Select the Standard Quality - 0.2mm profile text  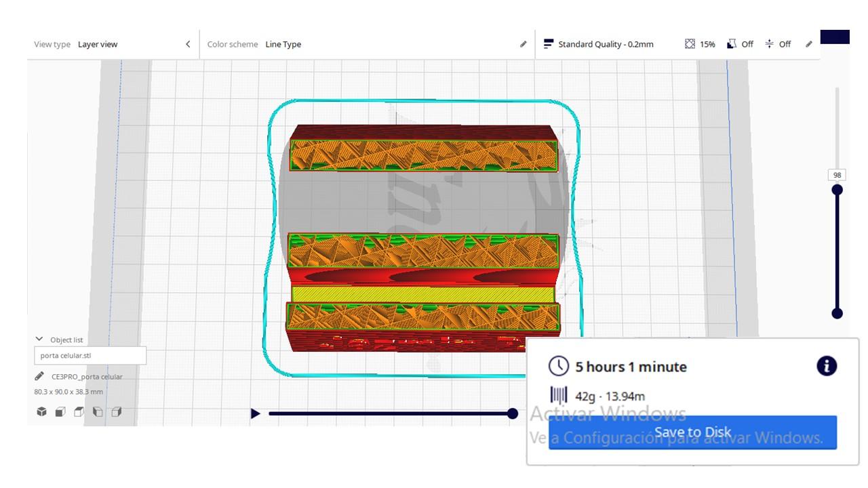point(606,44)
